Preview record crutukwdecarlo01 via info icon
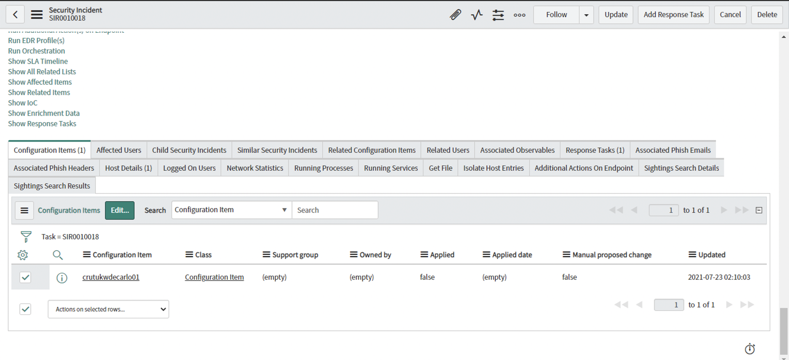 61,277
